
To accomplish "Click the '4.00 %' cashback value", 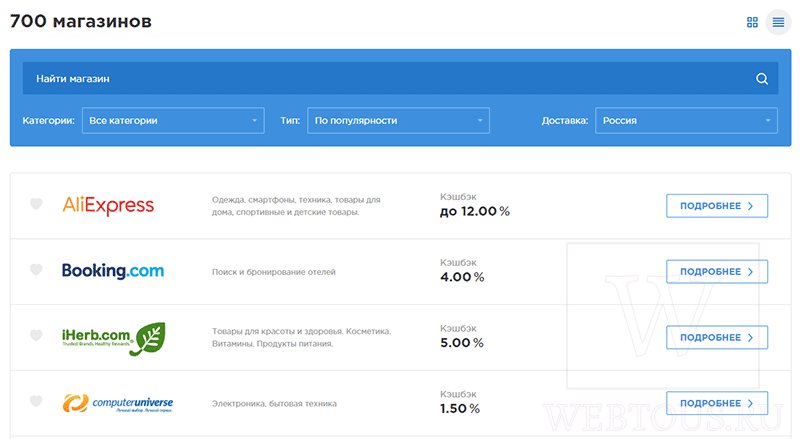I will [x=462, y=277].
